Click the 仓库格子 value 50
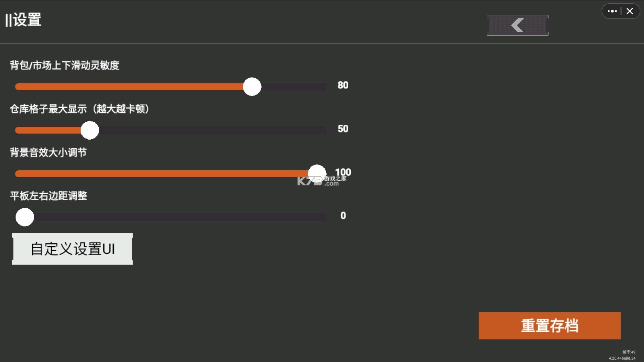The width and height of the screenshot is (644, 362). [x=343, y=129]
